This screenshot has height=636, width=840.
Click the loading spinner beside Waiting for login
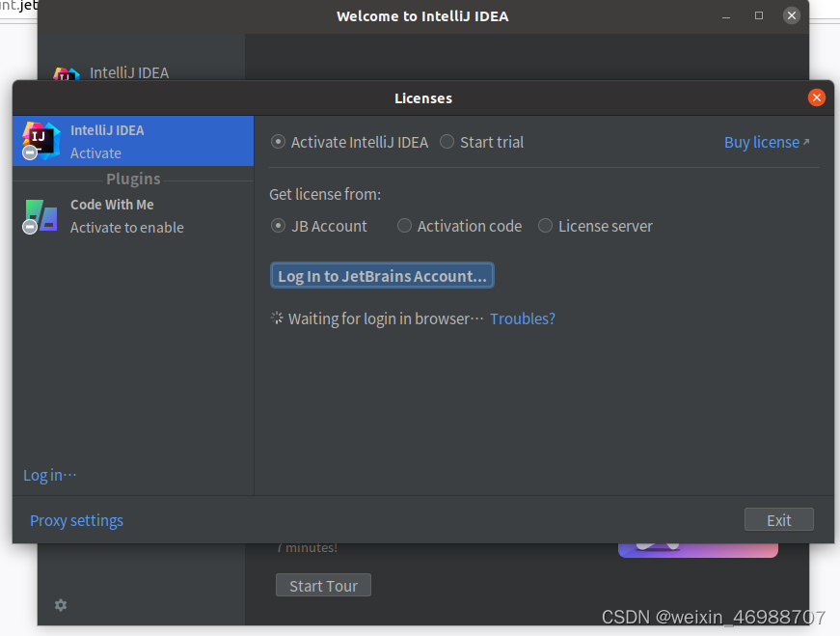277,318
